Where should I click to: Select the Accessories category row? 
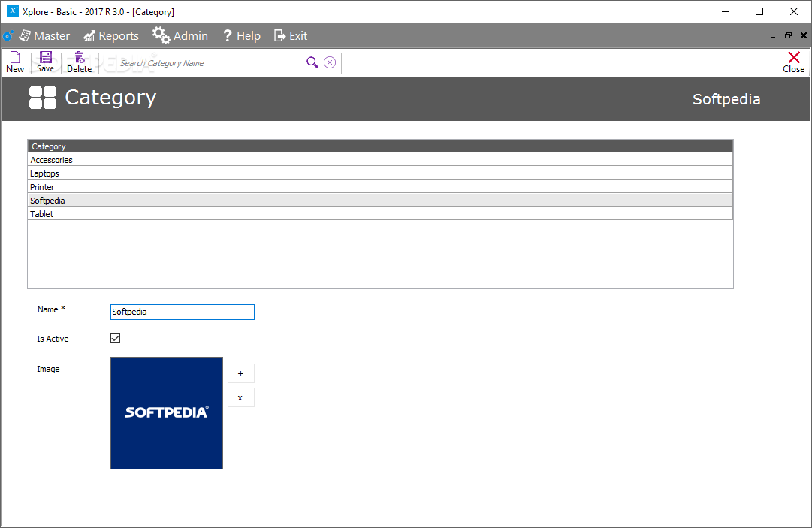[380, 160]
